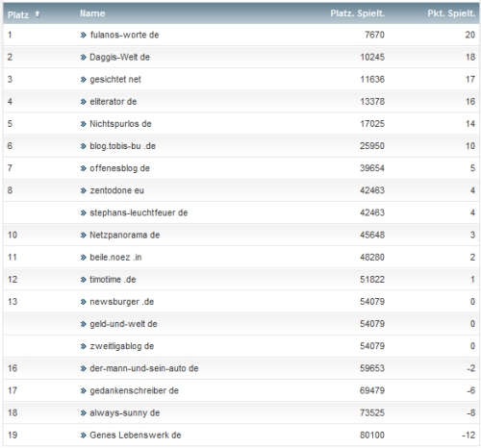Click the arrow icon before eliterator de
481x448 pixels.
(84, 102)
